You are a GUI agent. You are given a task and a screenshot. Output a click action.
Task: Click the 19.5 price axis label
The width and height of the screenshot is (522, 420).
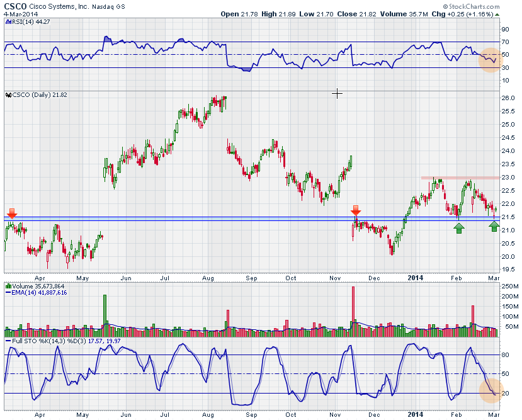pyautogui.click(x=508, y=270)
